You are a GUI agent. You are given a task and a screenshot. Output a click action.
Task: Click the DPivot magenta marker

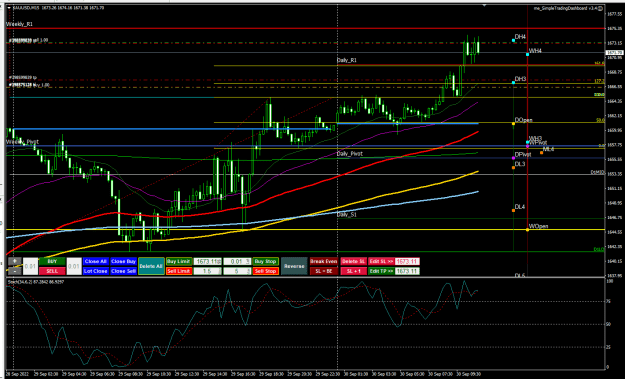[x=513, y=158]
